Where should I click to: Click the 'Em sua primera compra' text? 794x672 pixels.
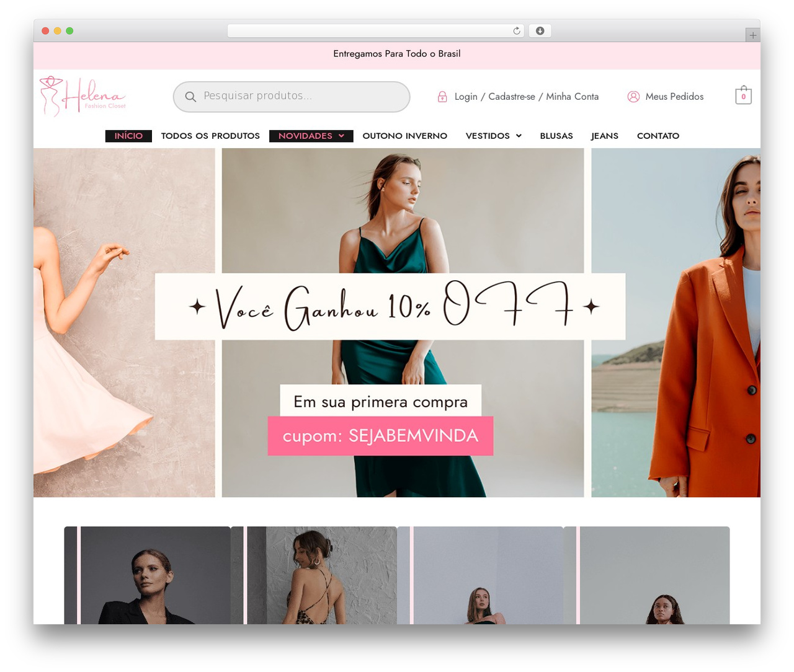[x=381, y=402]
